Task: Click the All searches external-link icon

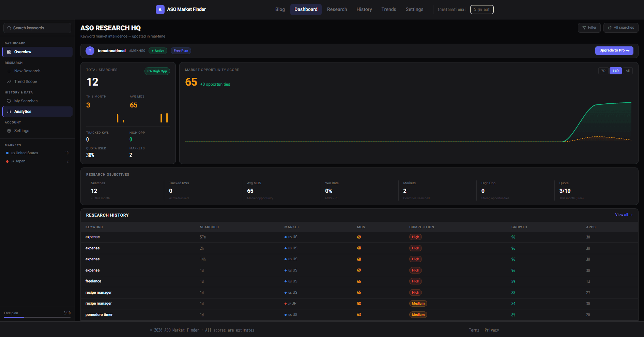Action: [610, 28]
